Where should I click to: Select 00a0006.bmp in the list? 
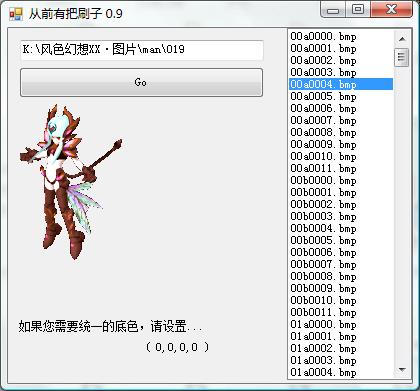tap(341, 108)
